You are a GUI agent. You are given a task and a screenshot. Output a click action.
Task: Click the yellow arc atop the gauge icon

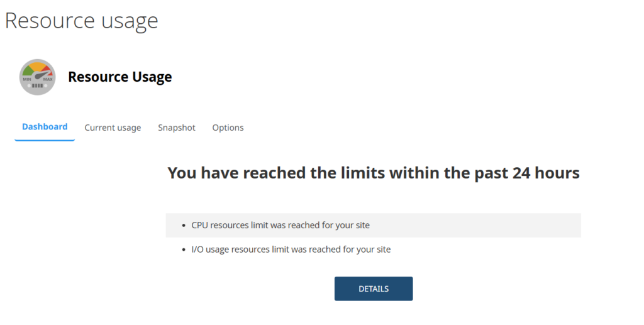point(38,65)
